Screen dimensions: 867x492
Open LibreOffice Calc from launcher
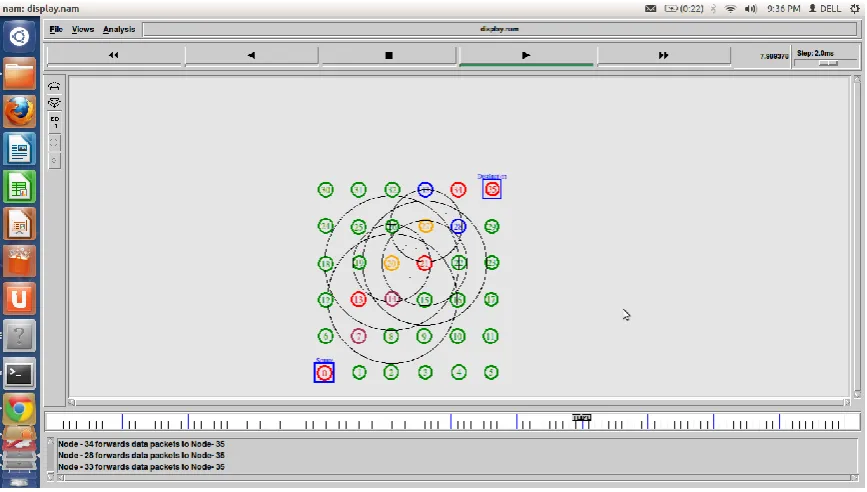[19, 186]
